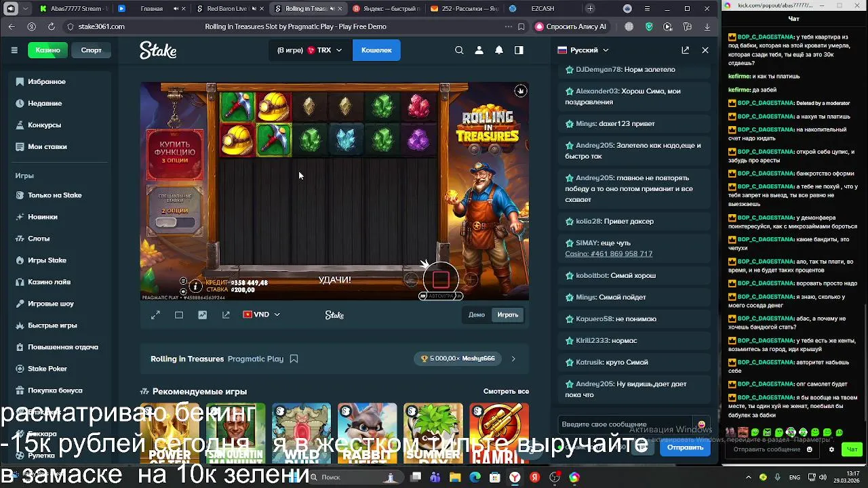
Task: Switch to the Red Baron Live browser tab
Action: point(227,9)
